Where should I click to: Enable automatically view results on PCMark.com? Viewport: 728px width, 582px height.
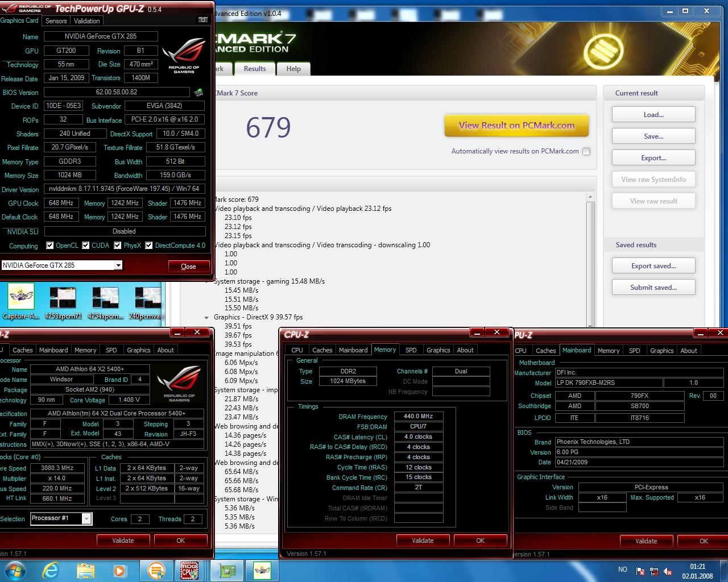(586, 151)
